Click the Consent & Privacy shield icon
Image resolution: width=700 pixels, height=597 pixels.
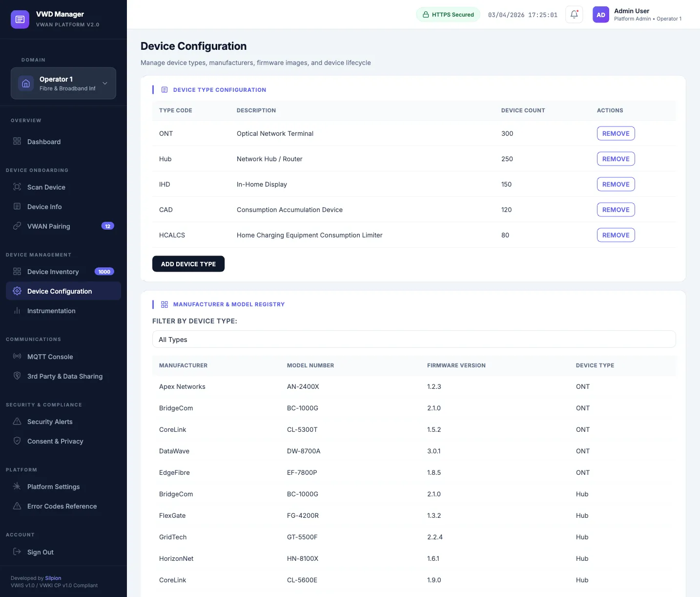pyautogui.click(x=17, y=441)
